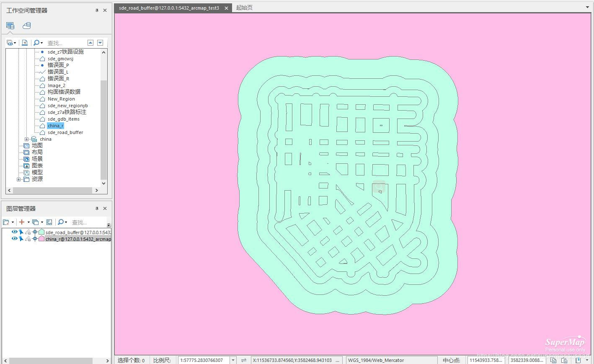Click the workspace tree horizontal scrollbar
The width and height of the screenshot is (594, 364).
coord(52,190)
